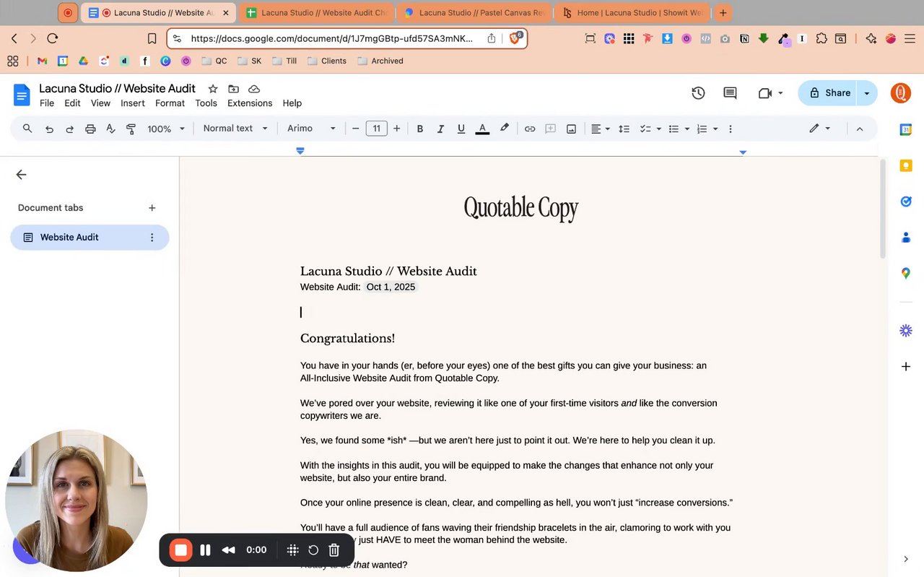Open the editing mode dropdown
The height and width of the screenshot is (577, 924).
click(819, 129)
